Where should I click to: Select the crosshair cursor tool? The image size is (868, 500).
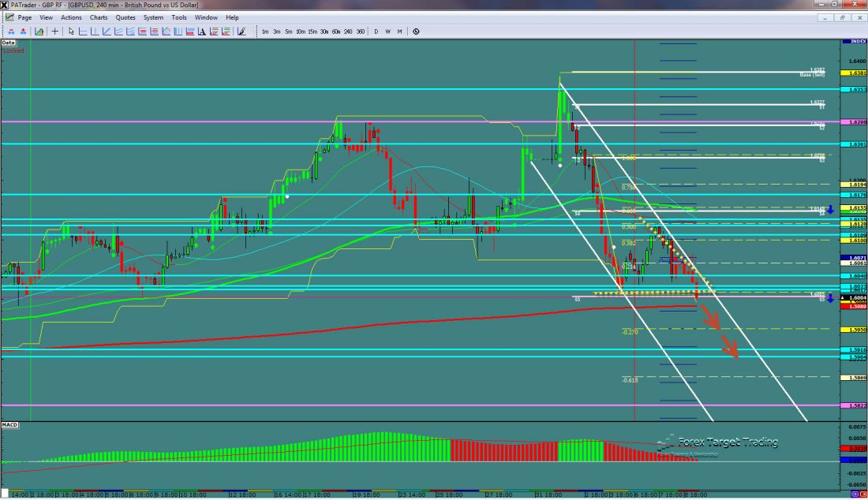point(55,32)
